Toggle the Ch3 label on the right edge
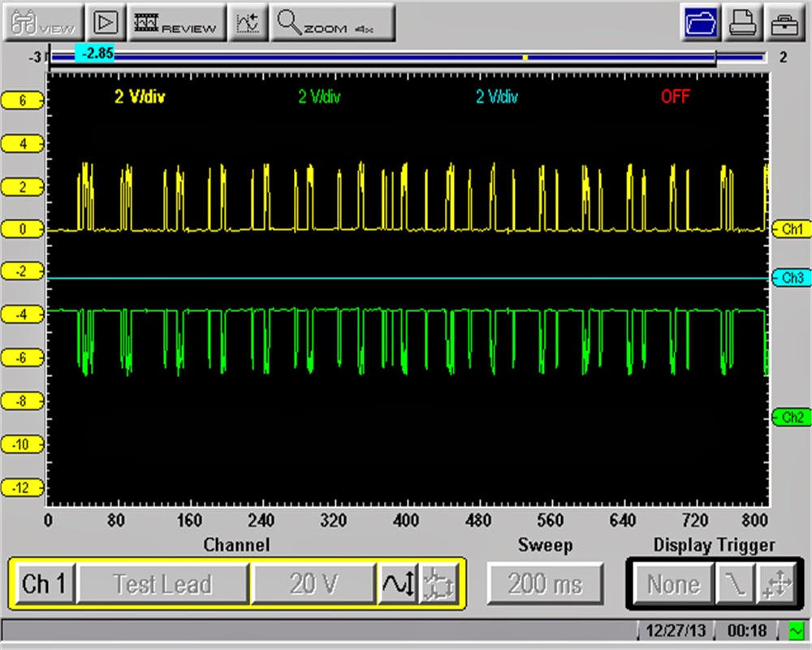Screen dimensions: 812x650 coord(792,278)
